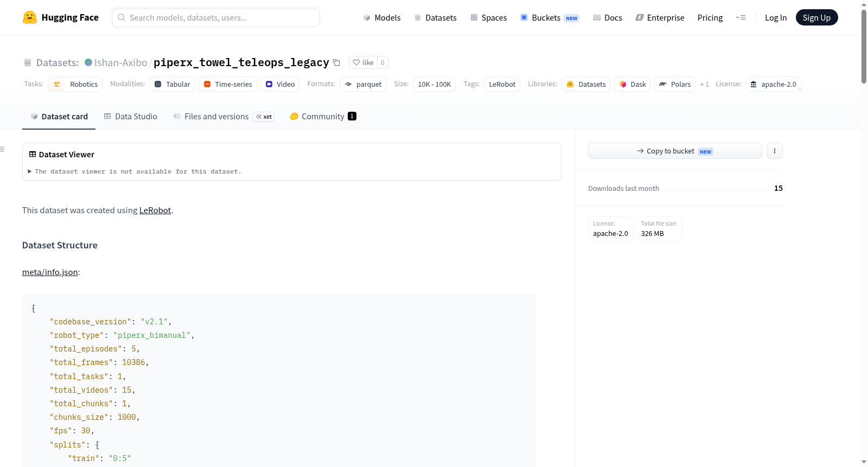This screenshot has width=868, height=467.
Task: Click the Hugging Face logo emoji
Action: point(30,17)
